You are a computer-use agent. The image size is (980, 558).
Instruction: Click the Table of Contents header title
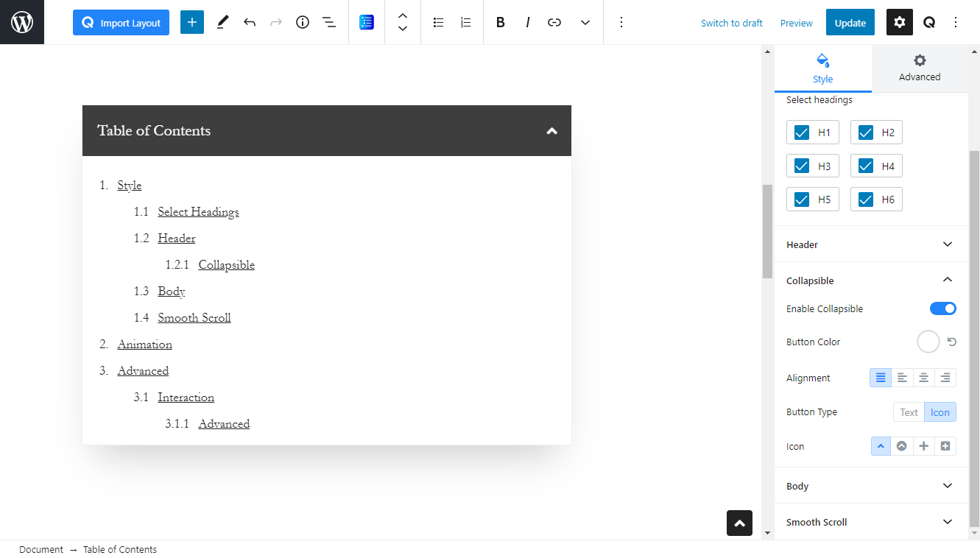[154, 131]
